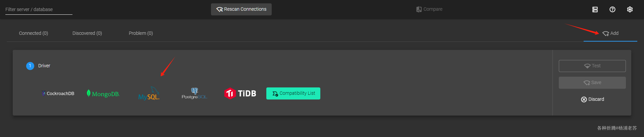Click the Compare button
The height and width of the screenshot is (137, 644).
(429, 9)
